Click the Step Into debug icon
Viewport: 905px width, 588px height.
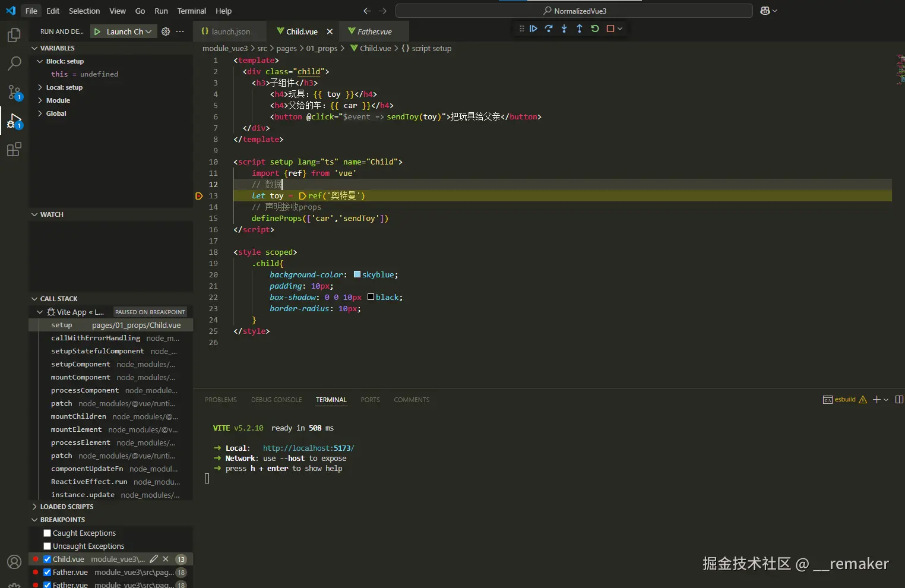click(564, 29)
